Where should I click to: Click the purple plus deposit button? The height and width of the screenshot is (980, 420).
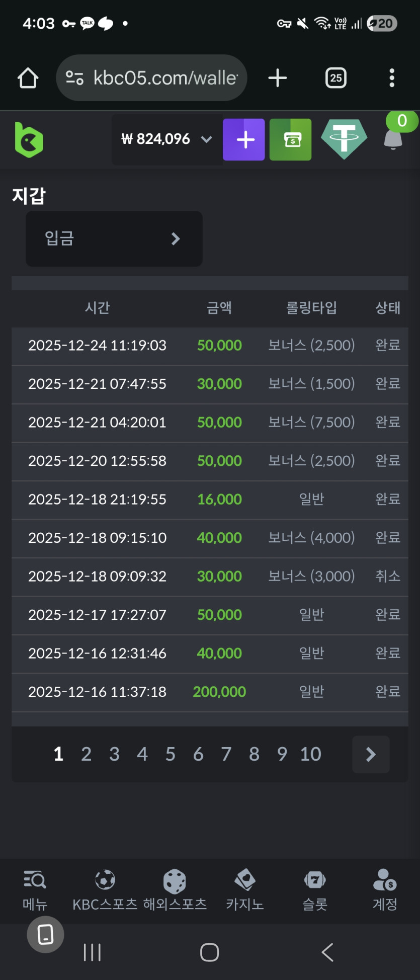pyautogui.click(x=244, y=139)
